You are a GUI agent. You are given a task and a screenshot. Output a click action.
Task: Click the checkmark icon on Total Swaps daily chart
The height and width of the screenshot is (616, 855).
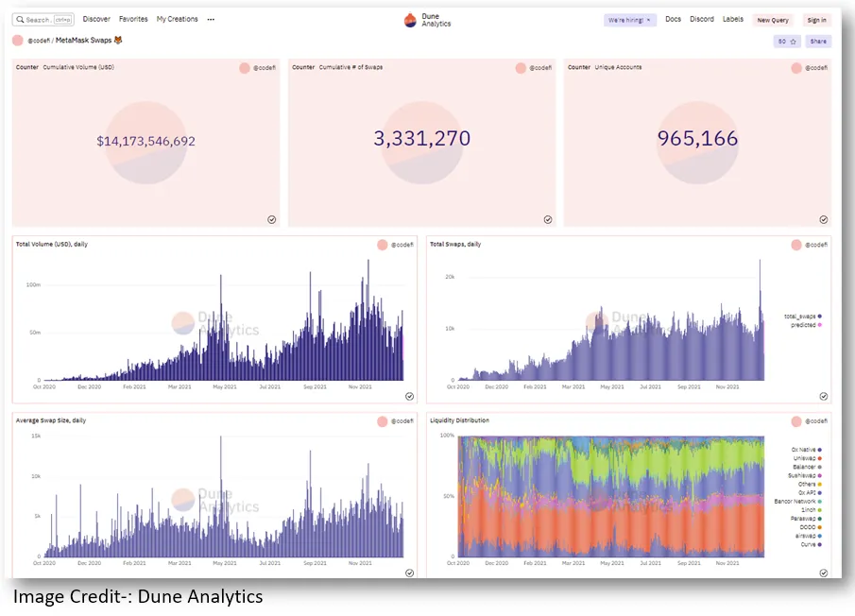click(824, 396)
